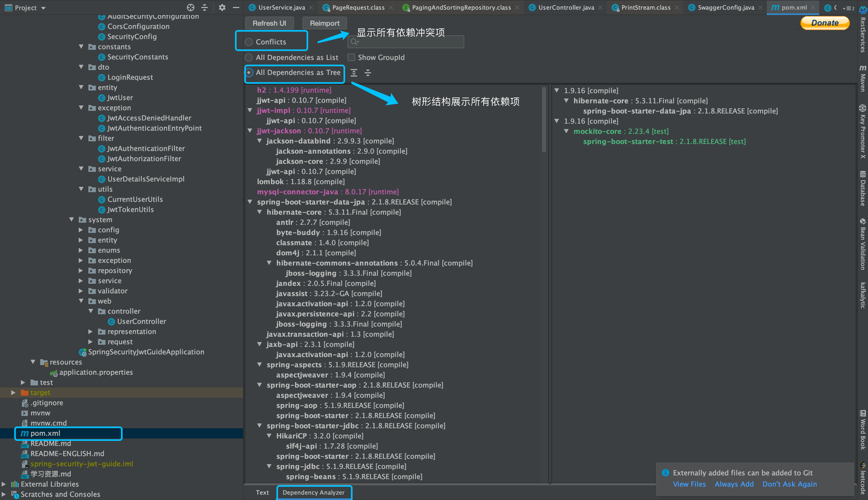Collapse HikariCP dependency node

coord(269,436)
